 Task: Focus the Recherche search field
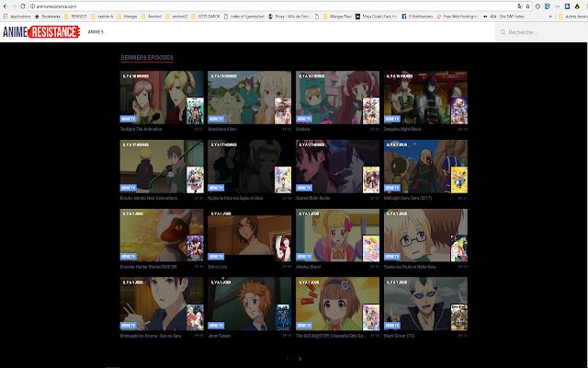[x=542, y=32]
